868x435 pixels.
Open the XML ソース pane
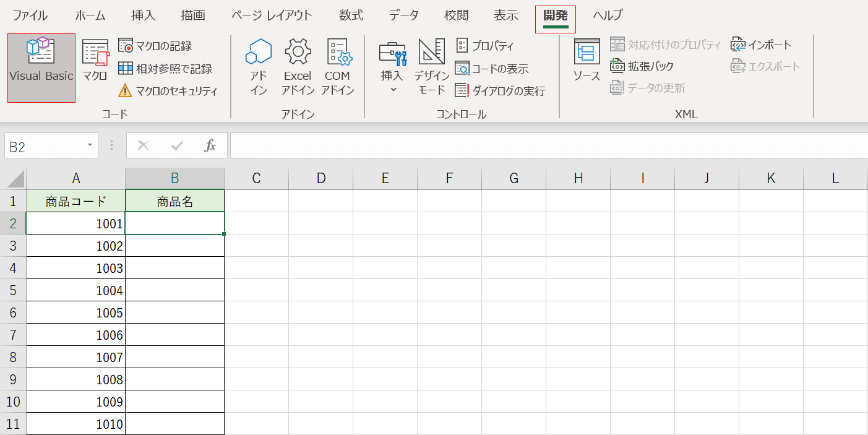(x=586, y=67)
